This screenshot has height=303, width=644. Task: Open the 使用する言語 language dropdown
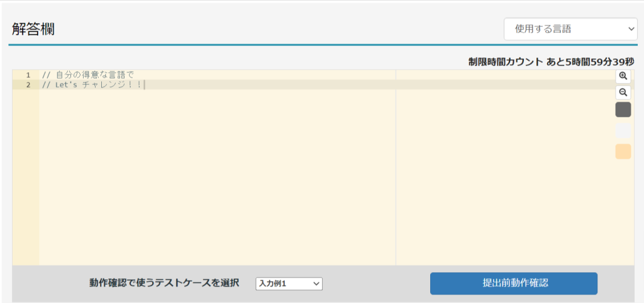[x=570, y=29]
